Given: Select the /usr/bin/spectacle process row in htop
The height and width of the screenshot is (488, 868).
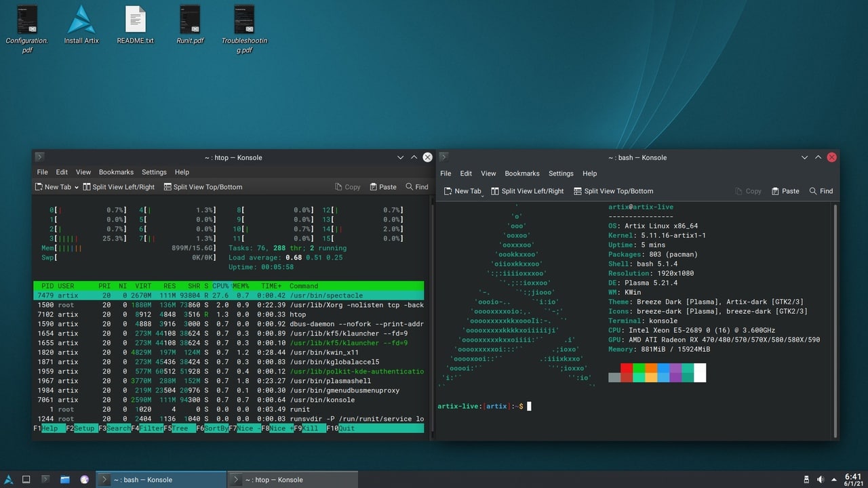Looking at the screenshot, I should [229, 296].
